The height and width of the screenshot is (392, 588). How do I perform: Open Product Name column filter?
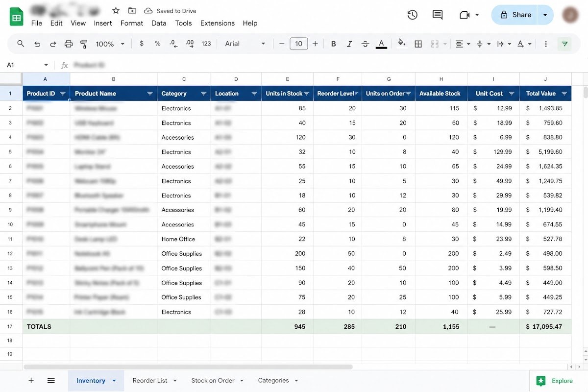point(150,94)
